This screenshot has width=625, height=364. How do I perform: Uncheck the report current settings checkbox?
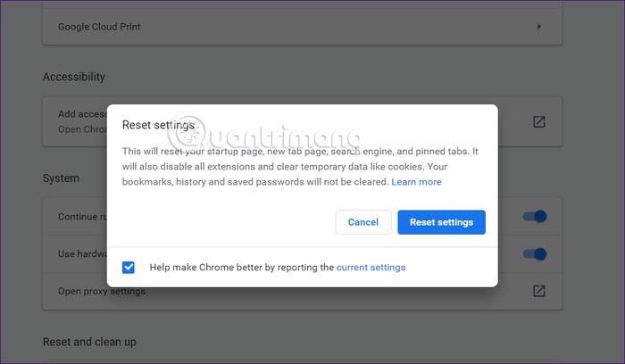(129, 268)
